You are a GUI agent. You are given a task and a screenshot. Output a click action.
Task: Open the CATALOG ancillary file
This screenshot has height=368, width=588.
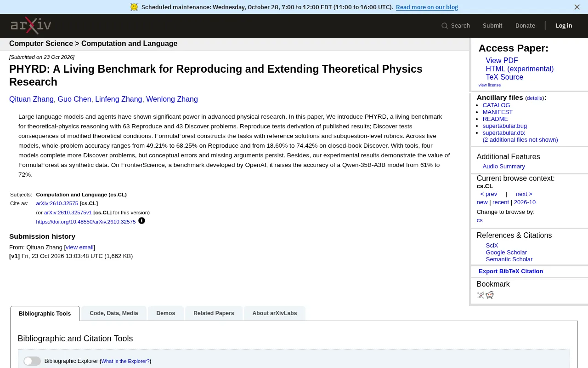click(x=496, y=105)
